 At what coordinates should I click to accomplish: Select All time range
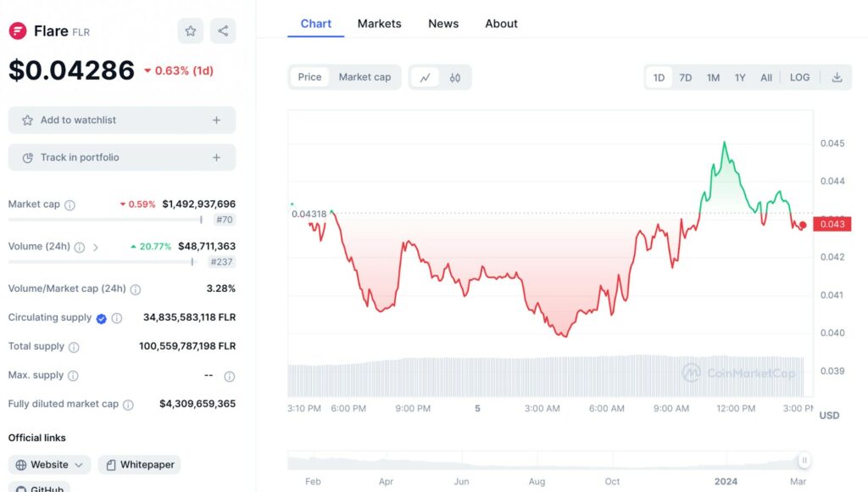click(766, 77)
